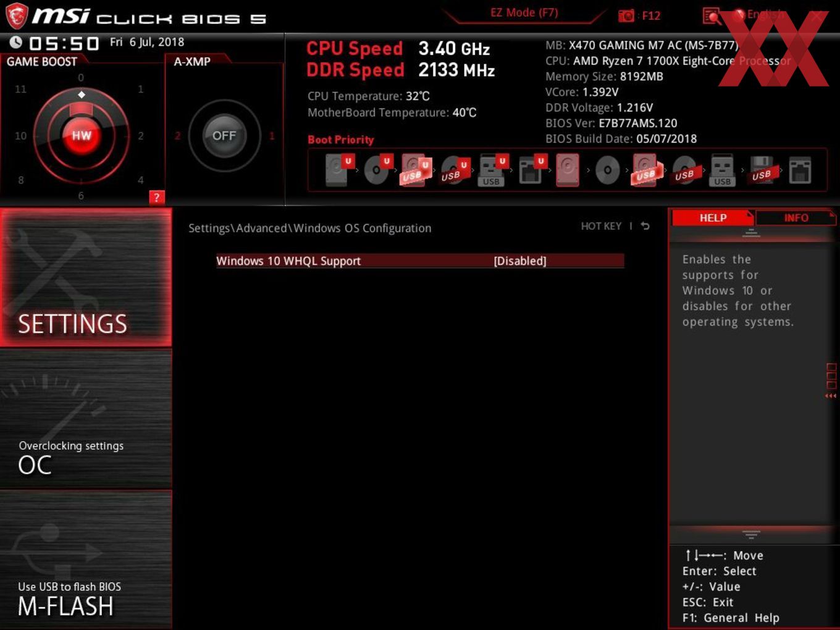
Task: Select the Windows 10 WHQL Support row
Action: pyautogui.click(x=420, y=261)
